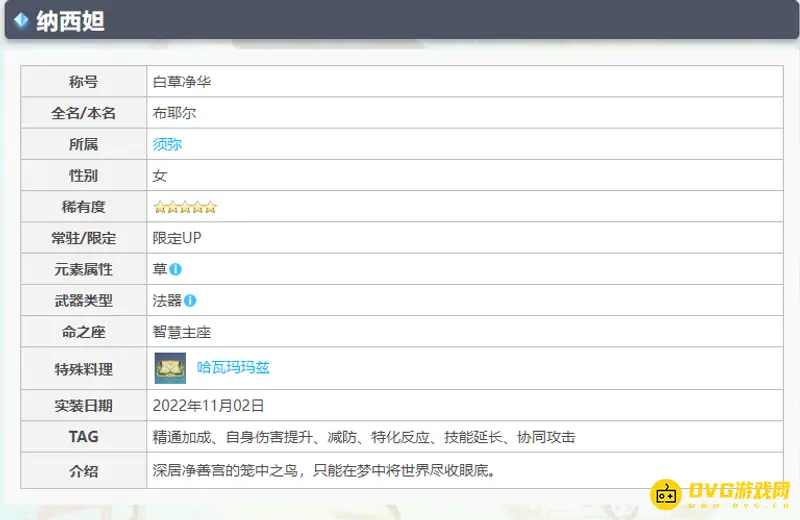Open the 哈瓦玛玛兹 special dish link
Viewport: 800px width, 520px height.
[x=233, y=368]
